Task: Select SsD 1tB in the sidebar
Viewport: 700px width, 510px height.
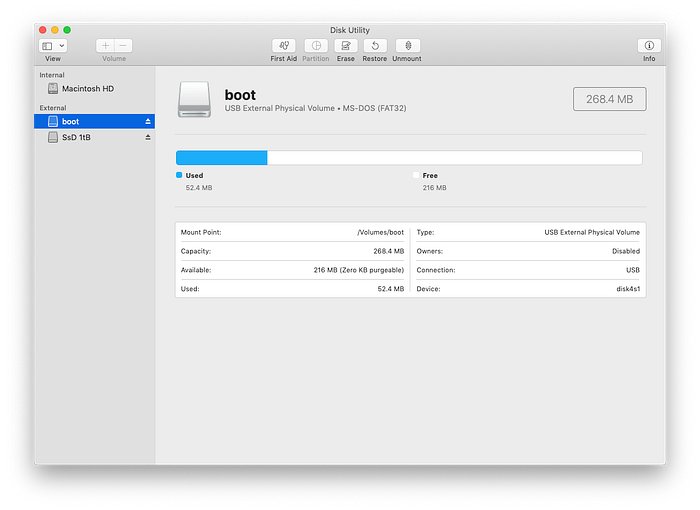Action: click(95, 138)
